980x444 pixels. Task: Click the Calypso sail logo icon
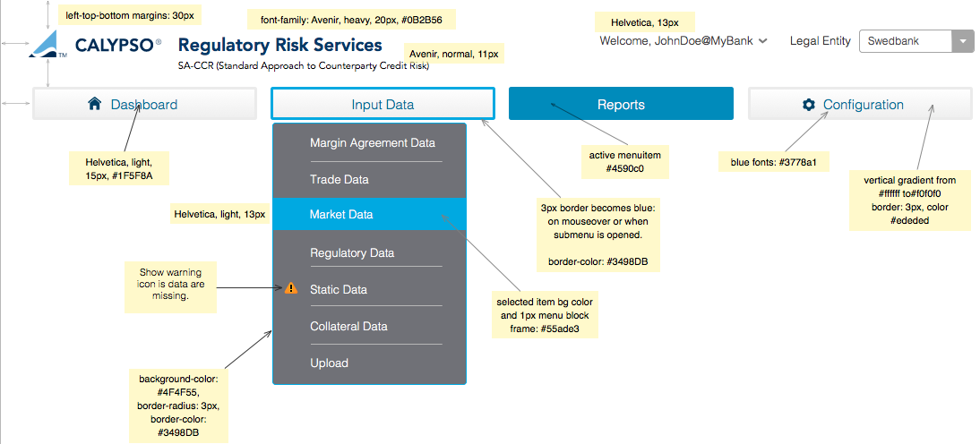click(x=48, y=44)
